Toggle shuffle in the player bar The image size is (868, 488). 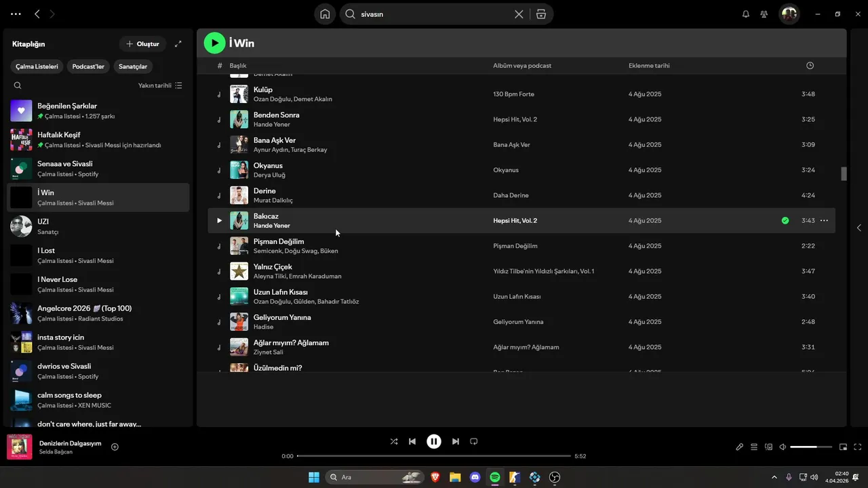coord(394,441)
